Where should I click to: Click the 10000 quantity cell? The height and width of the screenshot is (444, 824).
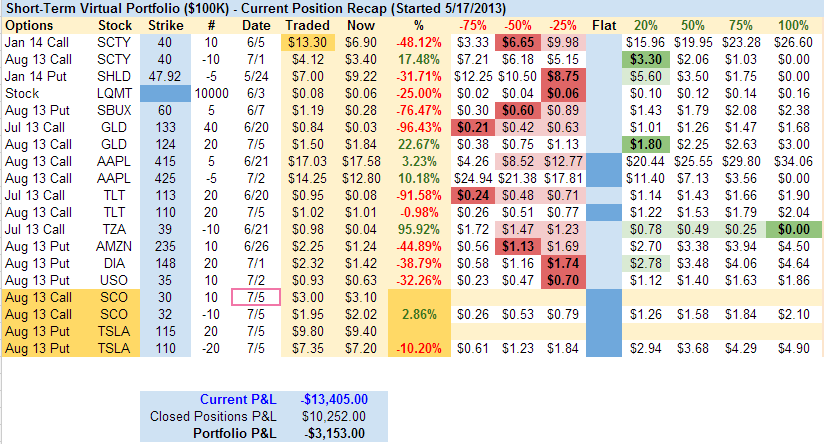point(210,93)
